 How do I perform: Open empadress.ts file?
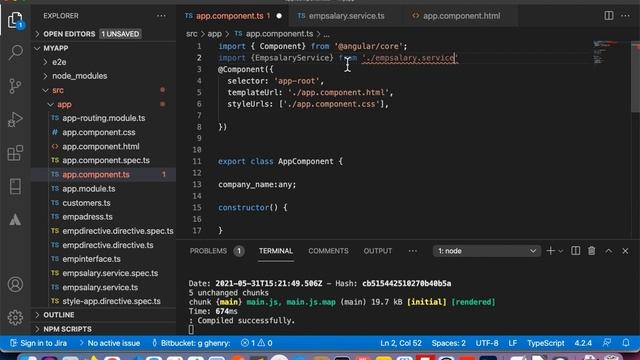tap(104, 217)
